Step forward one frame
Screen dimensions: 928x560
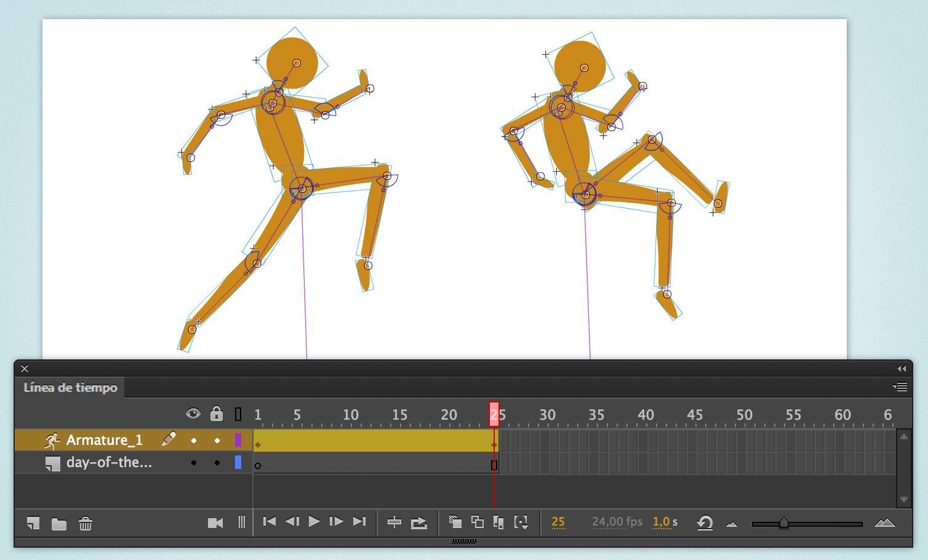tap(336, 522)
